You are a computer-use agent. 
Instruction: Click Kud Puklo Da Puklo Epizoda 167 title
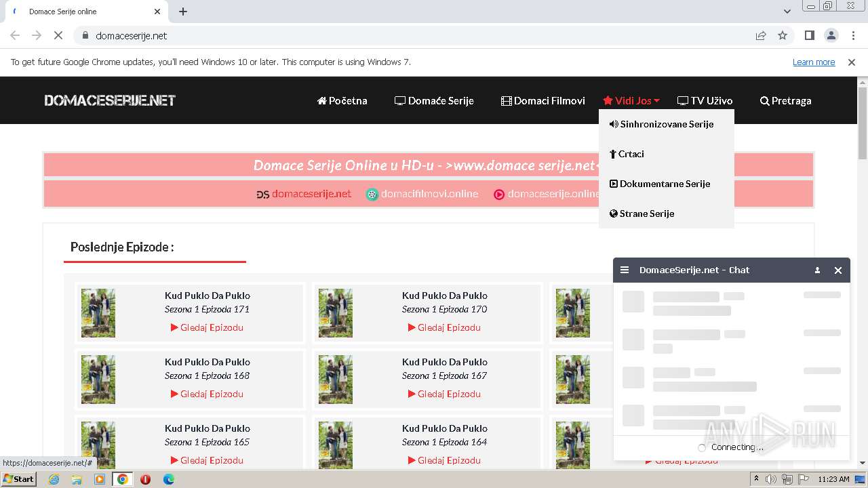[x=445, y=362]
